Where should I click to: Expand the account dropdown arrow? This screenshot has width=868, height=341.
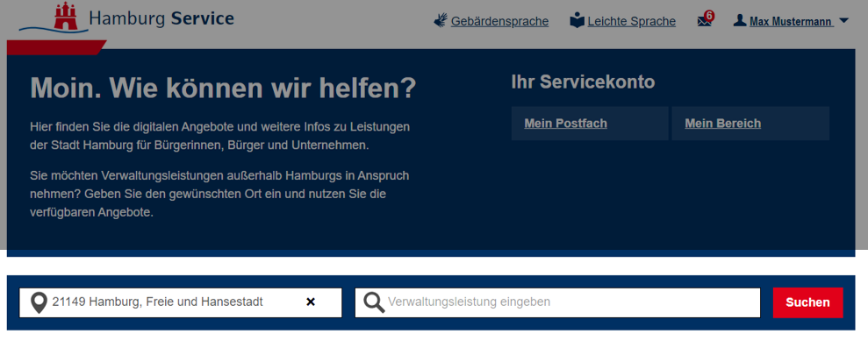[843, 21]
